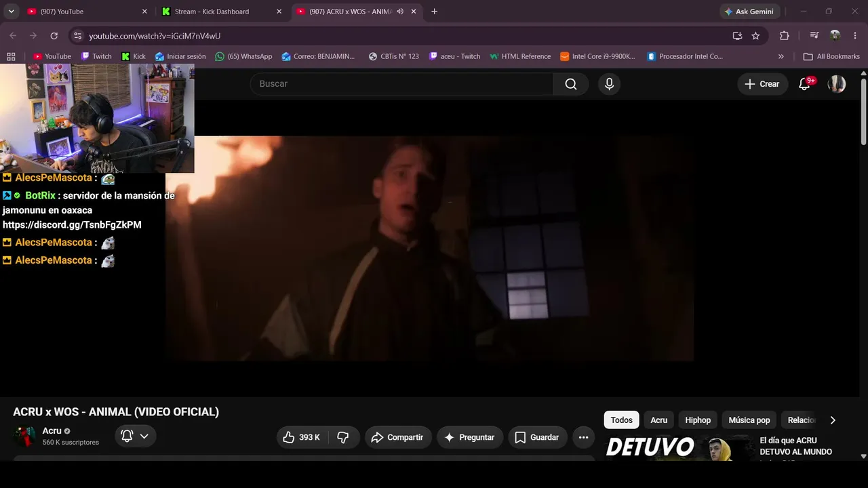The width and height of the screenshot is (868, 488).
Task: Focus the browser address bar
Action: (407, 36)
